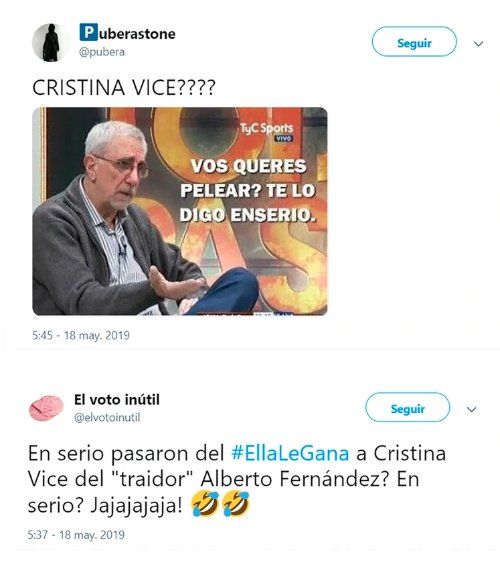The width and height of the screenshot is (500, 569).
Task: Follow El voto inútil with Seguir
Action: click(407, 407)
